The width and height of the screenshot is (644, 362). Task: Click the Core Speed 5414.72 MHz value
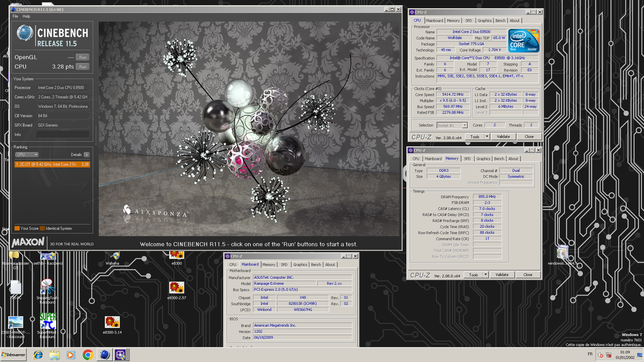coord(453,95)
